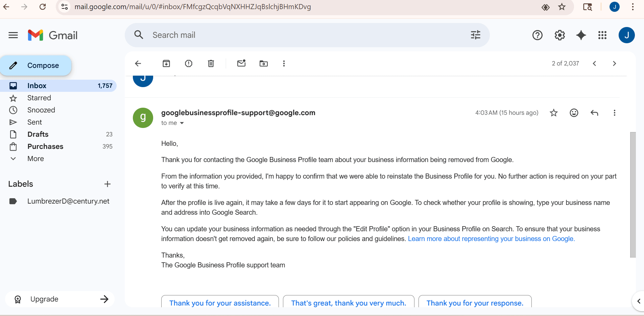Open the Sent folder
The image size is (644, 316).
(x=58, y=122)
